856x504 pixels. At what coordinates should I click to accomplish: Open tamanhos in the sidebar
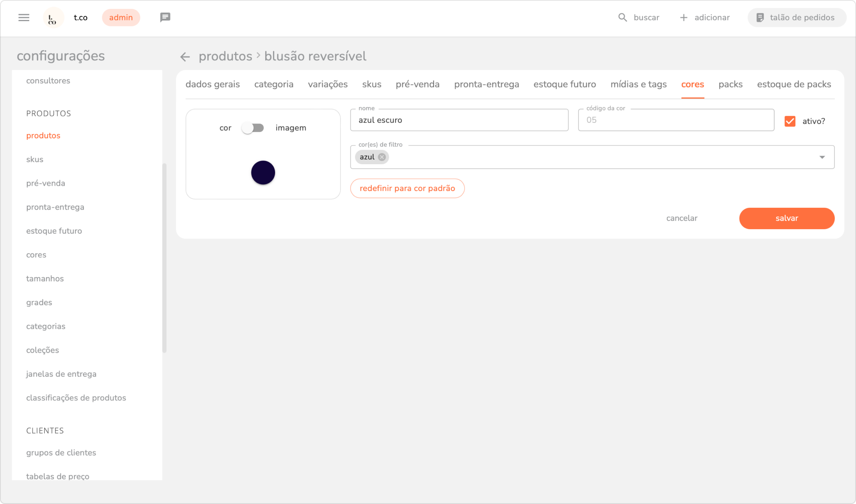click(x=45, y=279)
